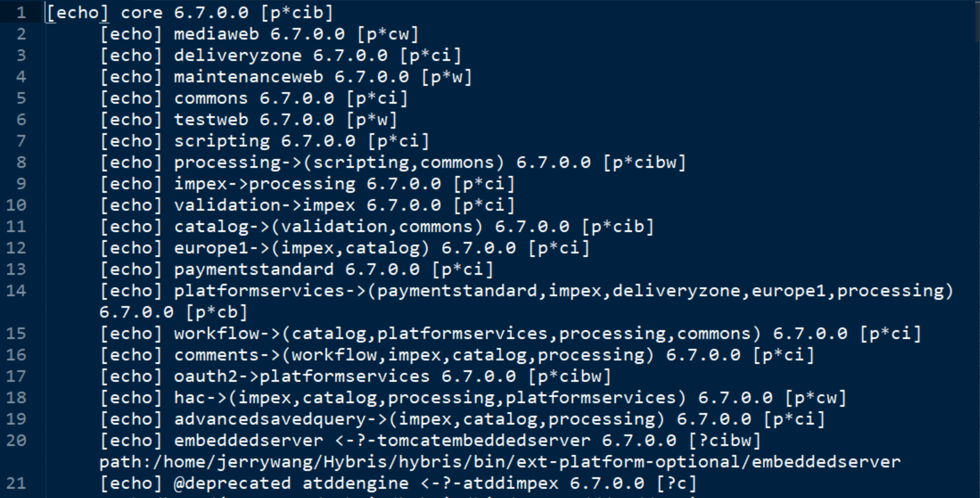The image size is (980, 498).
Task: Place cursor on the word mediaweb
Action: click(216, 34)
